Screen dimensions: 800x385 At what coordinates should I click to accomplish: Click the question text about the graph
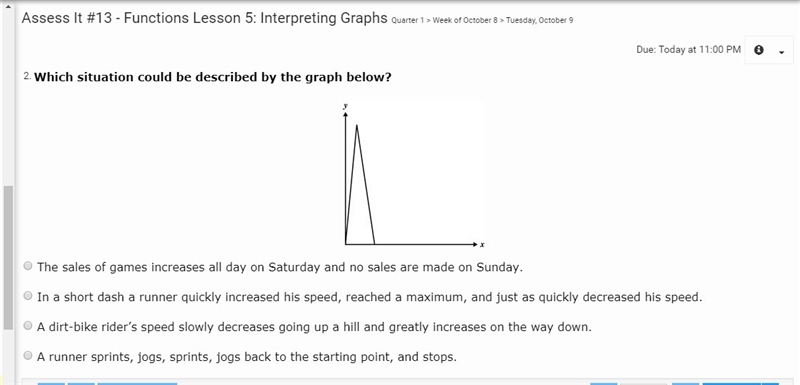click(x=213, y=78)
